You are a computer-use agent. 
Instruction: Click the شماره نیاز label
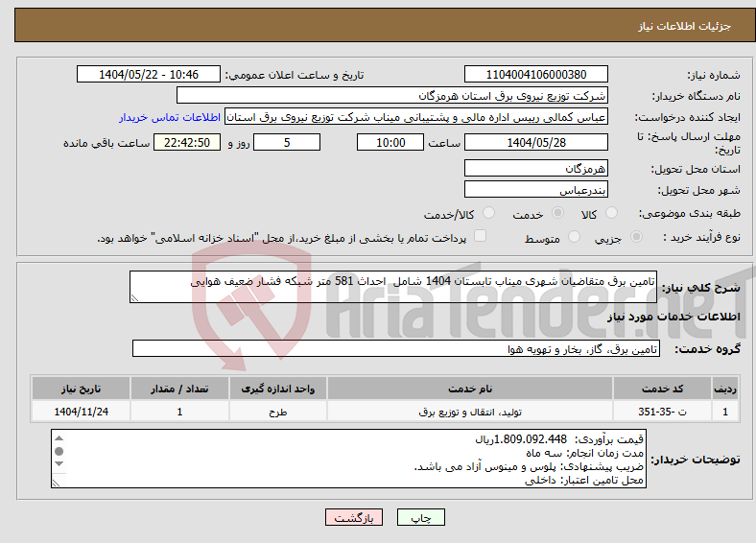[x=714, y=75]
